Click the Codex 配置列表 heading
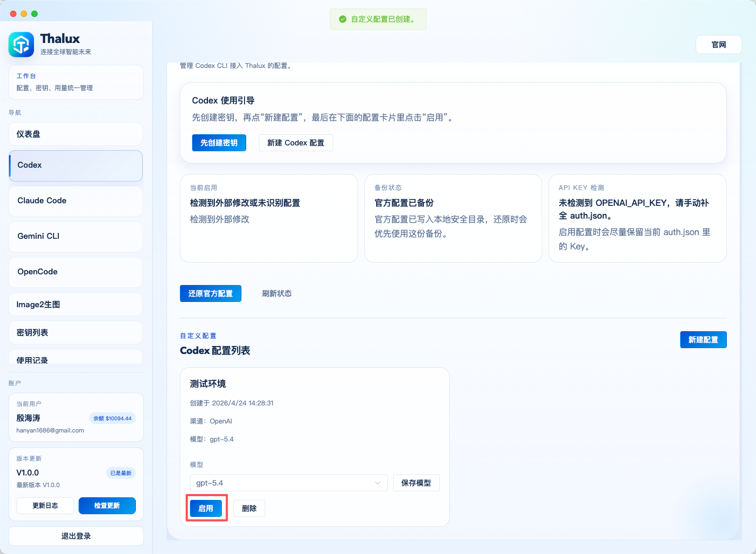This screenshot has height=554, width=756. (x=215, y=351)
